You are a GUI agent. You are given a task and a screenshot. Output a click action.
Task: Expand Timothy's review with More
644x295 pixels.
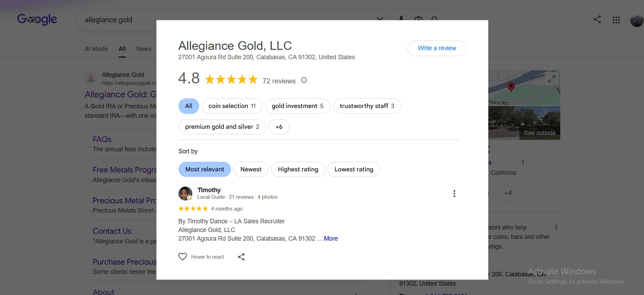(x=331, y=239)
